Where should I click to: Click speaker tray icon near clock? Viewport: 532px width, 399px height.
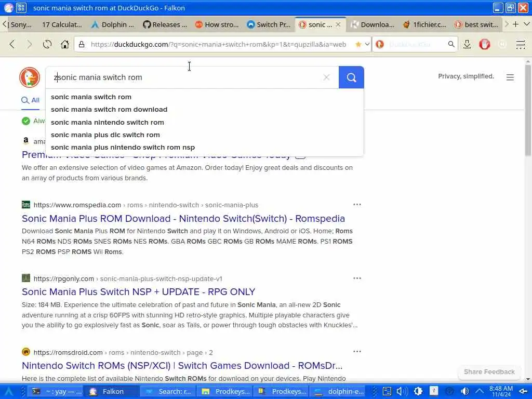click(x=464, y=391)
